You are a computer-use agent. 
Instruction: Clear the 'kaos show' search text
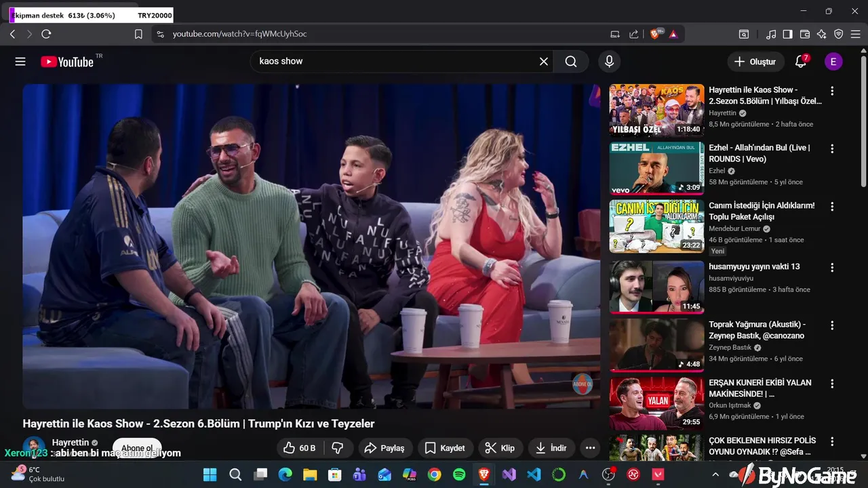coord(544,62)
